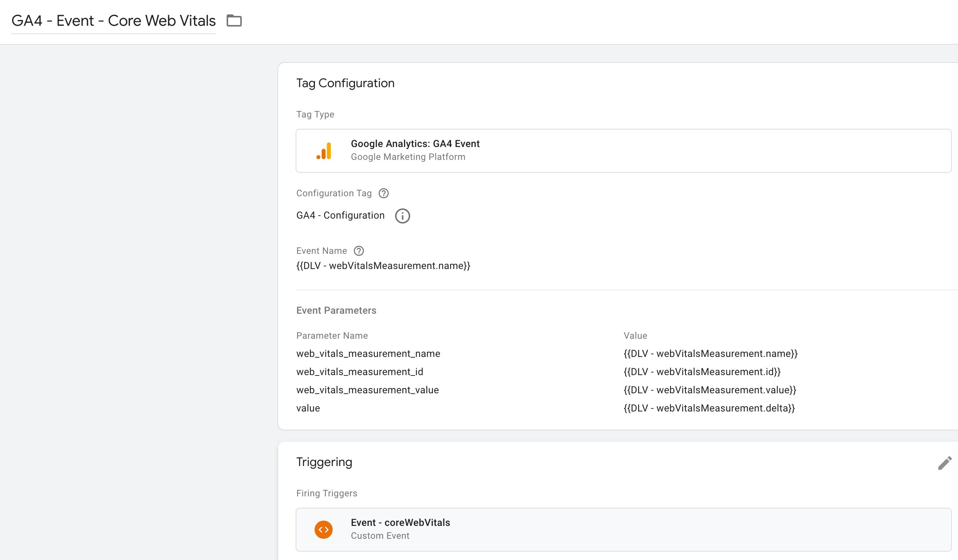Click the Tag Configuration heading
The height and width of the screenshot is (560, 958).
tap(345, 83)
